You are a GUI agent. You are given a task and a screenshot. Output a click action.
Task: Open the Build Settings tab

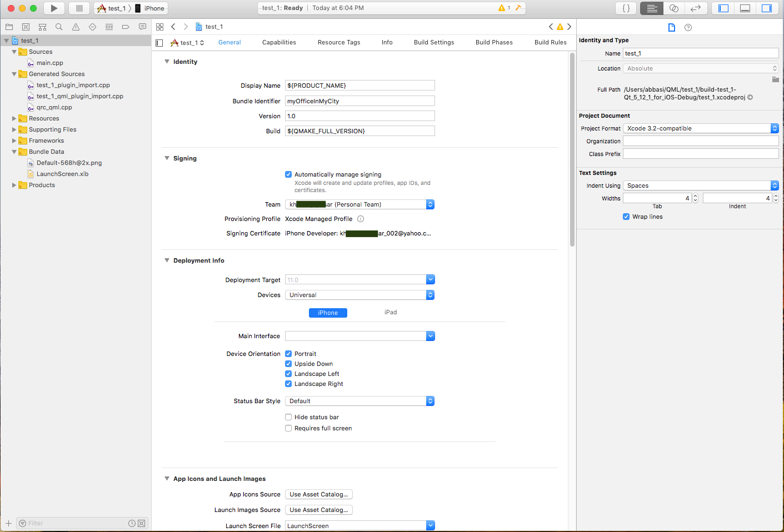pyautogui.click(x=434, y=42)
